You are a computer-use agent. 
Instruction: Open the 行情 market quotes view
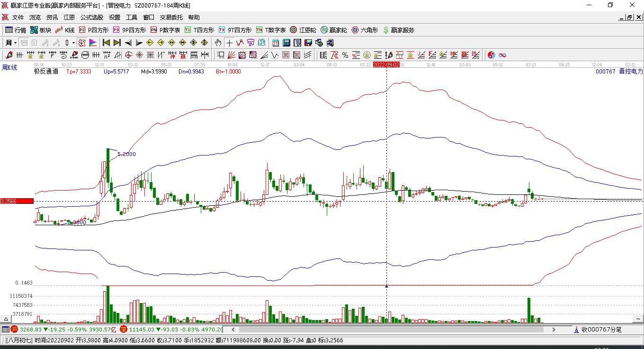click(x=15, y=30)
